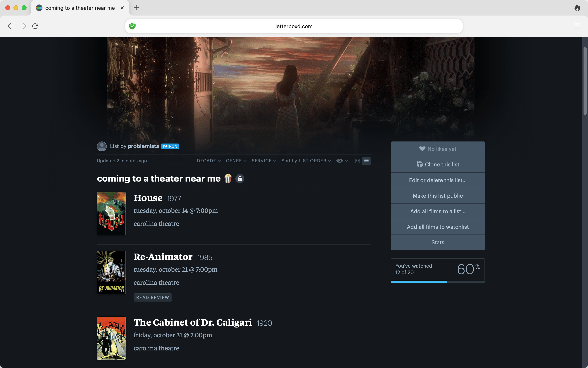Click READ REVIEW for Re-Animator
588x368 pixels.
click(x=153, y=297)
